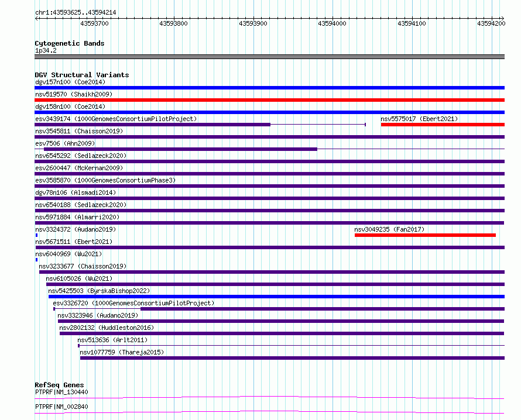Click the esv7506 (Ahn2009) label

point(65,143)
